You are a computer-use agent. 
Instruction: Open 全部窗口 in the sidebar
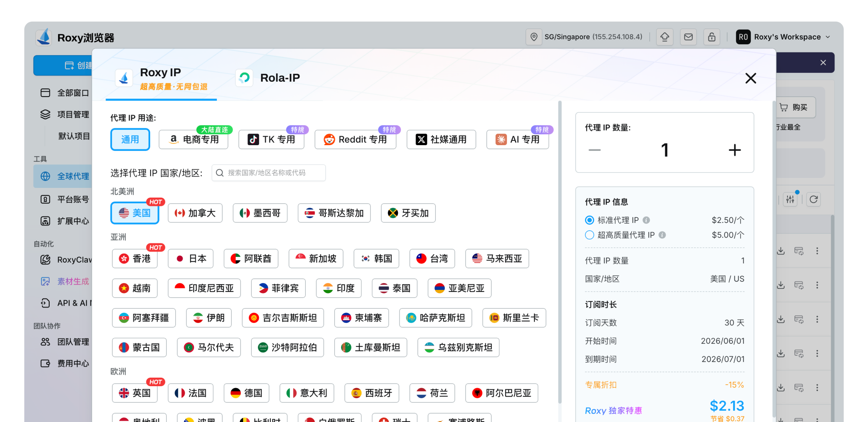65,93
